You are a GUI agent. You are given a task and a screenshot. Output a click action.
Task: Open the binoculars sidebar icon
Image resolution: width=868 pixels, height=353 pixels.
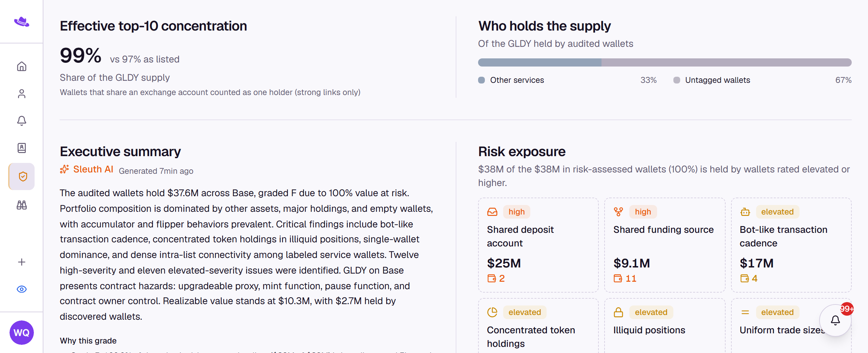pos(22,205)
